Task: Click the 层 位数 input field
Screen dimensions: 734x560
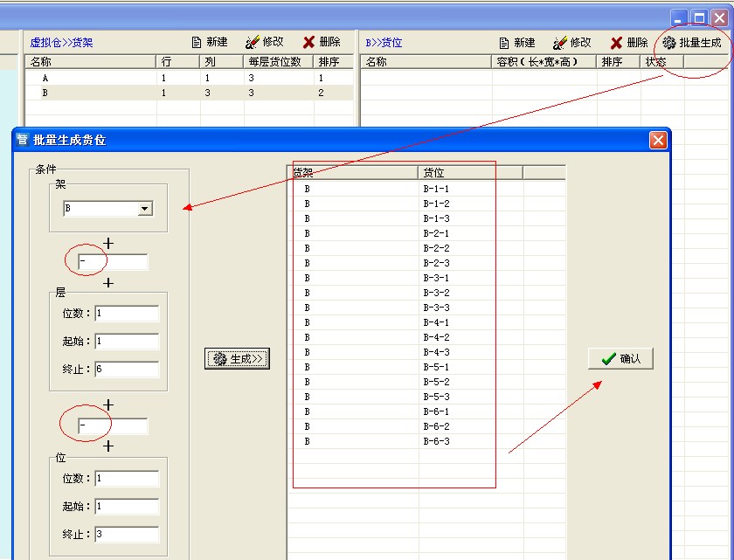Action: pos(127,314)
